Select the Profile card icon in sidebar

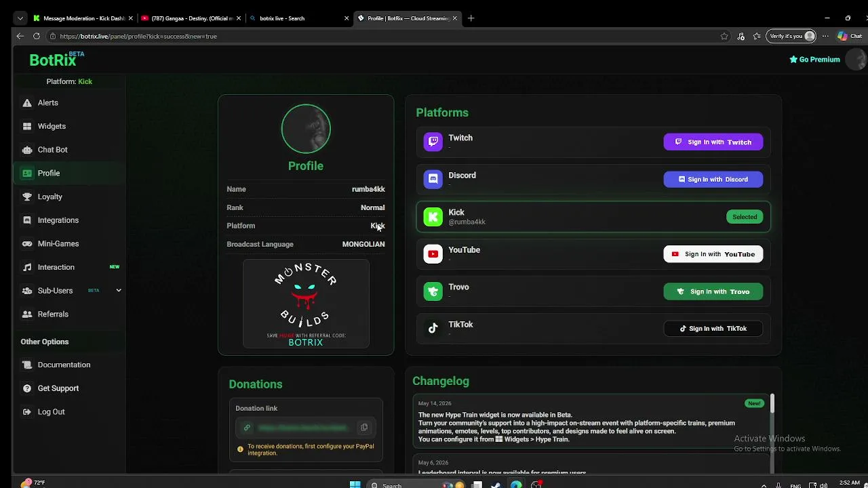[x=27, y=174]
